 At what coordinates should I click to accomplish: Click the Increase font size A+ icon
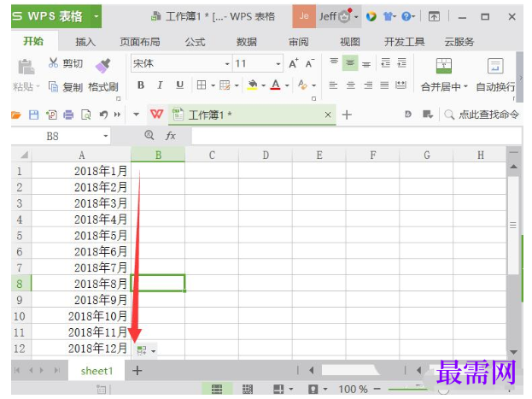coord(294,63)
